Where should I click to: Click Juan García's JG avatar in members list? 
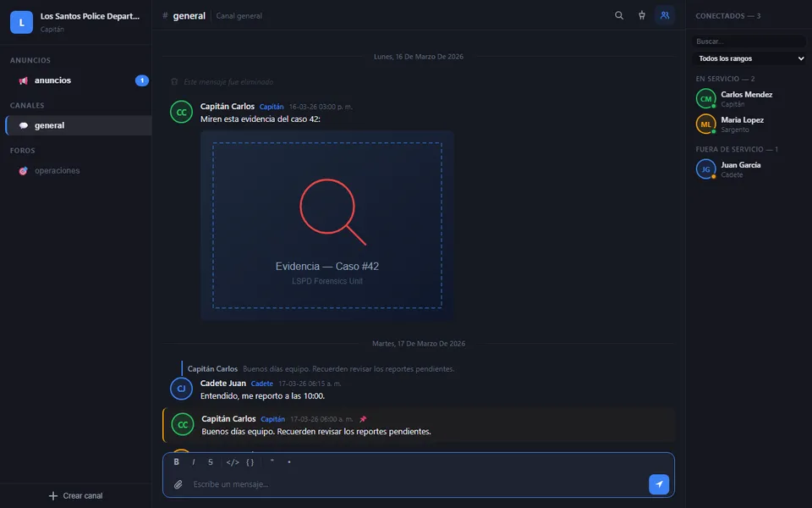click(x=705, y=169)
